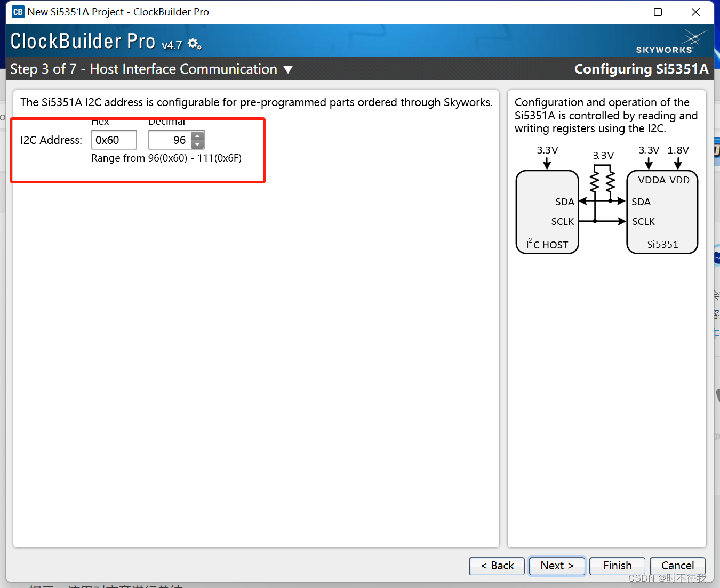This screenshot has height=588, width=720.
Task: Proceed with the Next > button
Action: click(557, 566)
